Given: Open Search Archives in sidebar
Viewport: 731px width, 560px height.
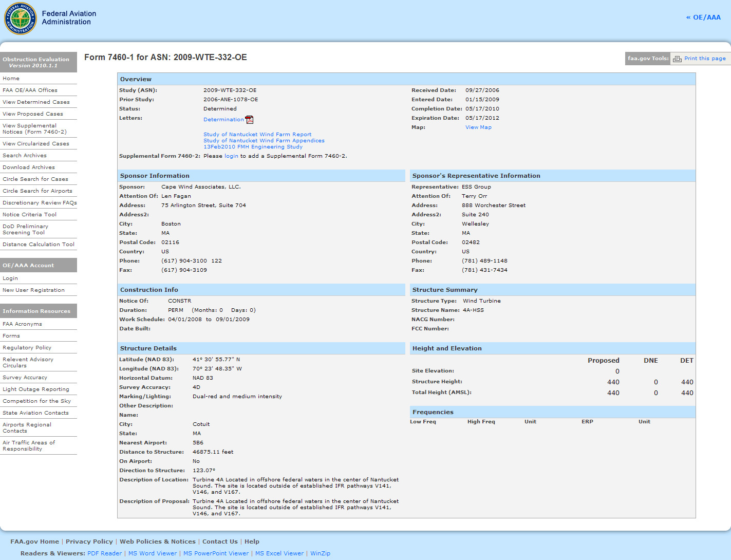Looking at the screenshot, I should (x=25, y=156).
